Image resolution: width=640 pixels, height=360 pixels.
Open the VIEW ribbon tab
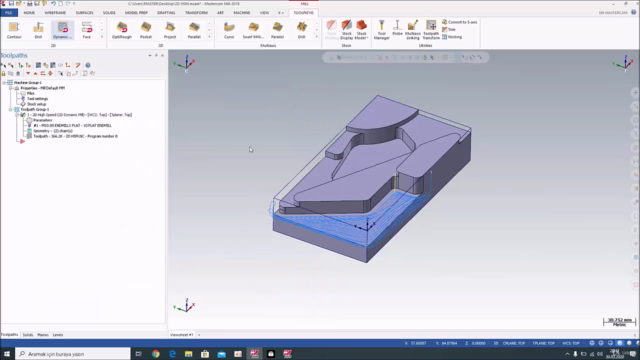click(x=264, y=13)
